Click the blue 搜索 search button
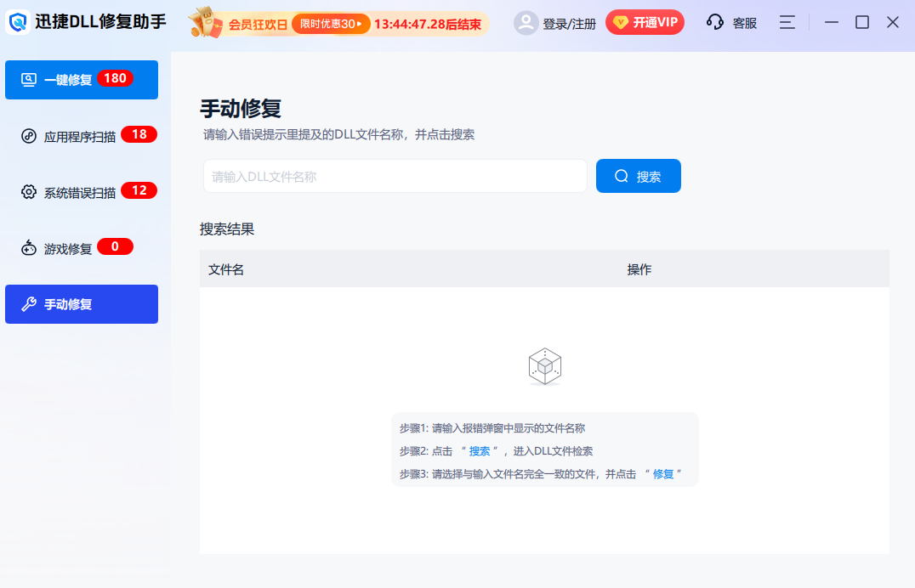This screenshot has height=588, width=915. [638, 175]
